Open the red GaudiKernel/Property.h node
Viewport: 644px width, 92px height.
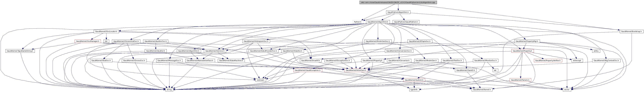(x=522, y=51)
